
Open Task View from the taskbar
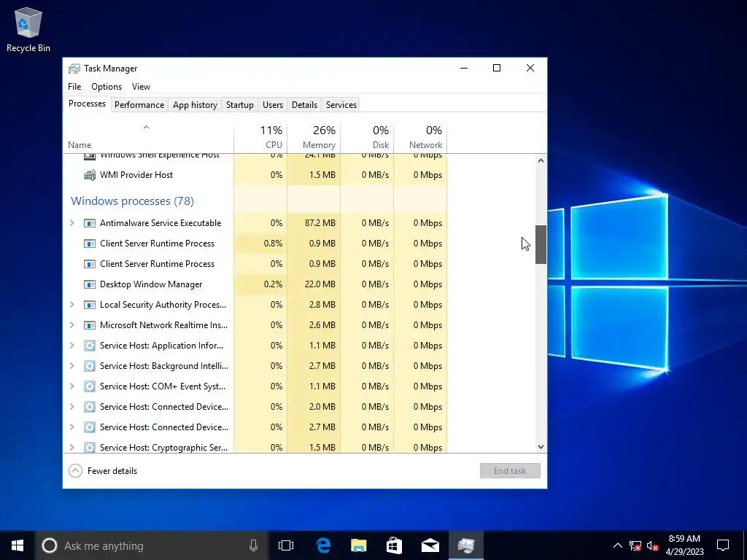coord(286,545)
